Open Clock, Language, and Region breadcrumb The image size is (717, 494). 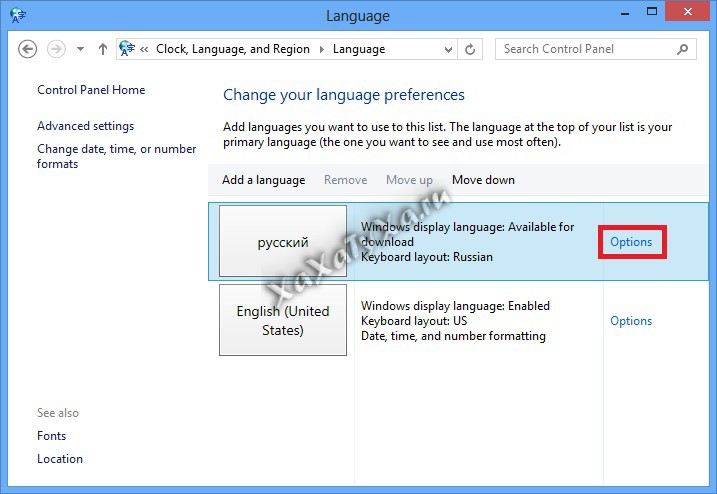click(233, 49)
